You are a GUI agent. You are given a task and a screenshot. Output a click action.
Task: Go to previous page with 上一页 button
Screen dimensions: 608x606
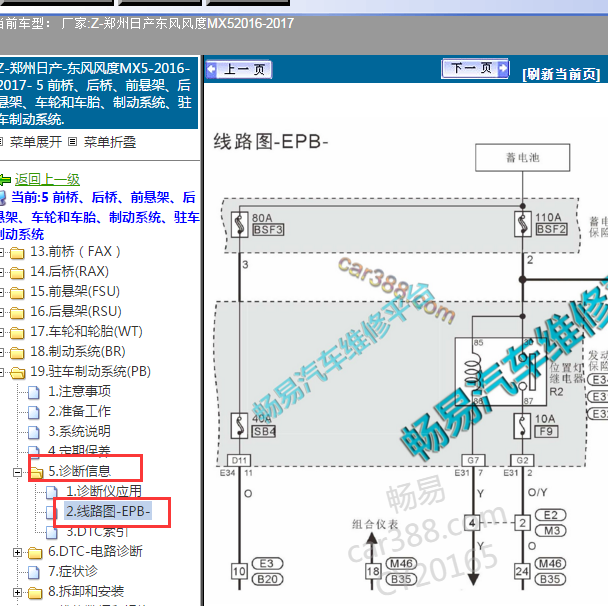click(x=238, y=70)
